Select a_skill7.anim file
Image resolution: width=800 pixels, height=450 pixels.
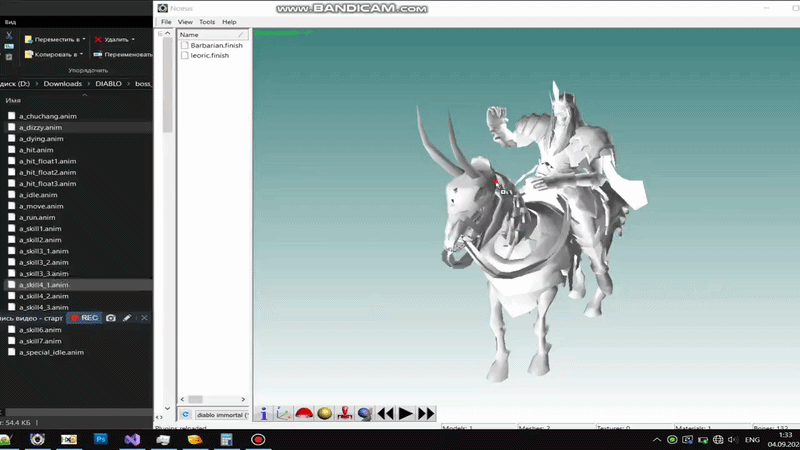[40, 341]
